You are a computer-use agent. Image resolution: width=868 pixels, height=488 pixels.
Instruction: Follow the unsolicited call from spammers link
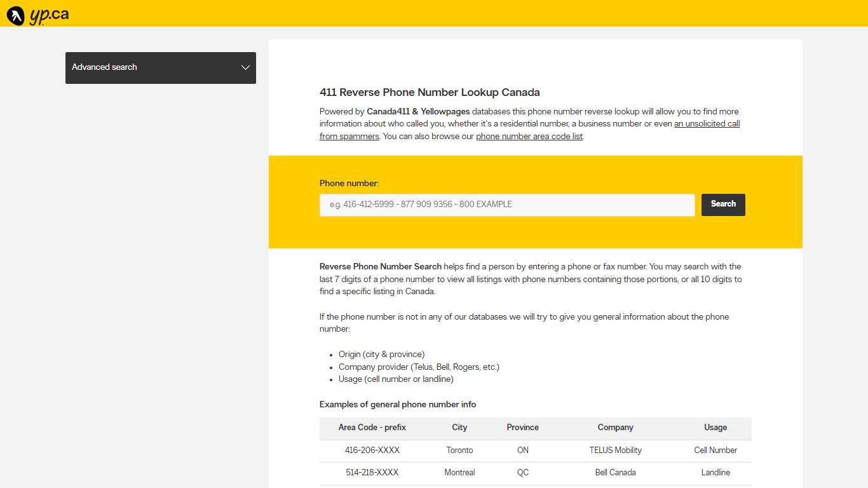click(707, 123)
